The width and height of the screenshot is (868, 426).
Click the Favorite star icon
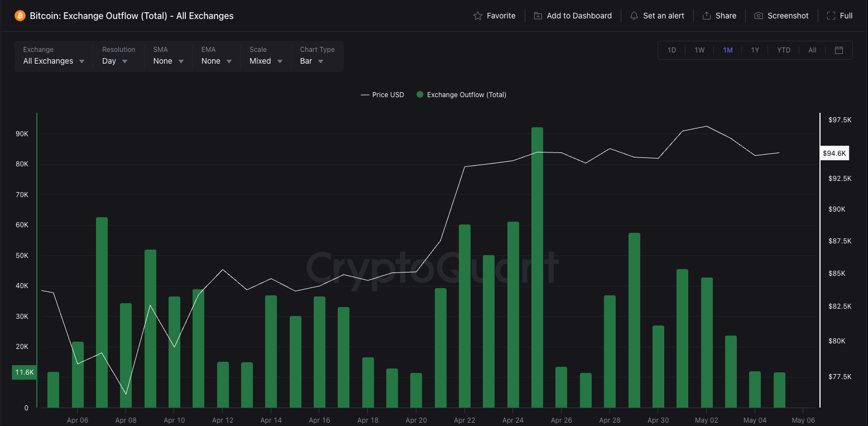click(478, 16)
